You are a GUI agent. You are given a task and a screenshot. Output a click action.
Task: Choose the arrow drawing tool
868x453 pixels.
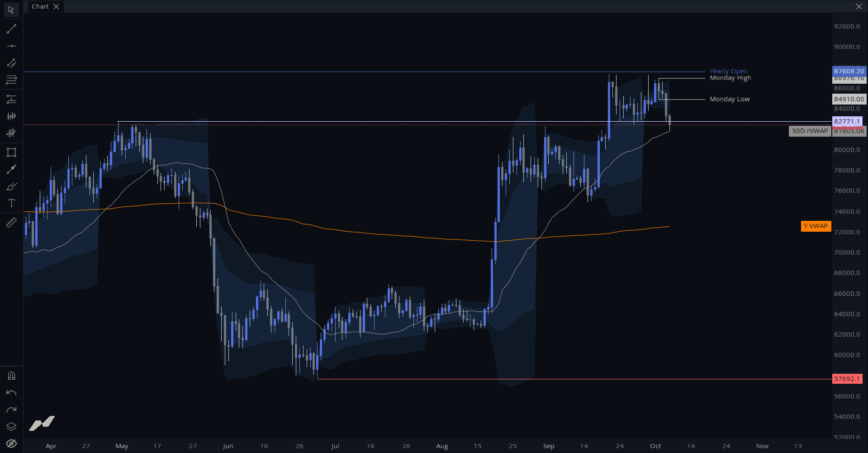tap(11, 169)
